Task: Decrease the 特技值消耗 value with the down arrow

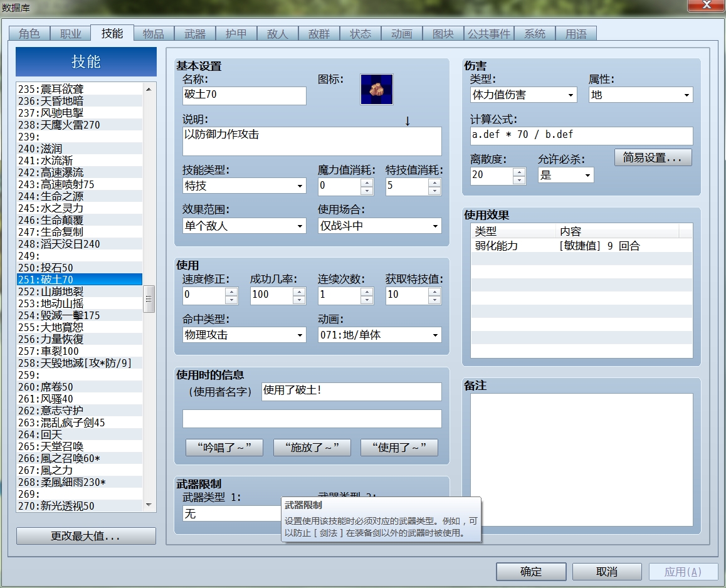Action: pyautogui.click(x=434, y=191)
